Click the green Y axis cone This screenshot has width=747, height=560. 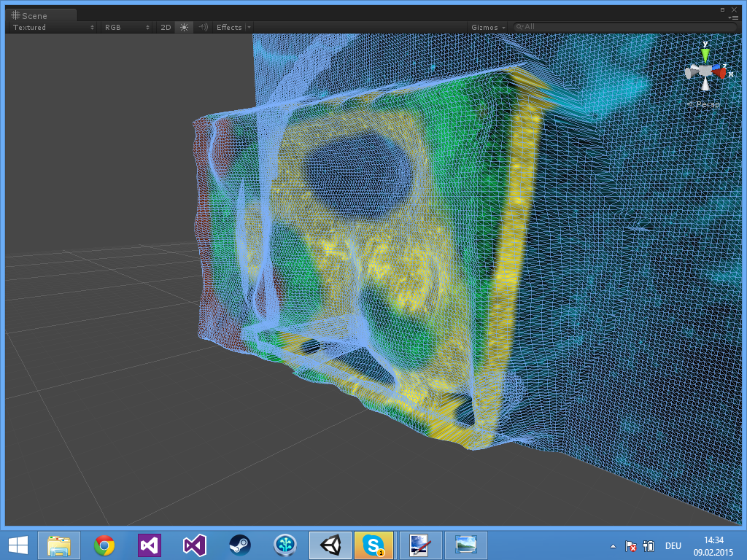pyautogui.click(x=705, y=53)
